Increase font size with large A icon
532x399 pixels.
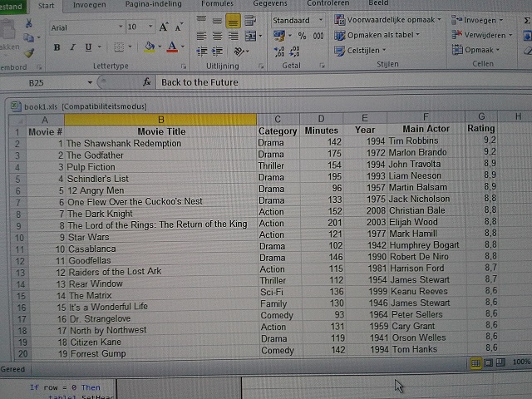click(x=164, y=27)
